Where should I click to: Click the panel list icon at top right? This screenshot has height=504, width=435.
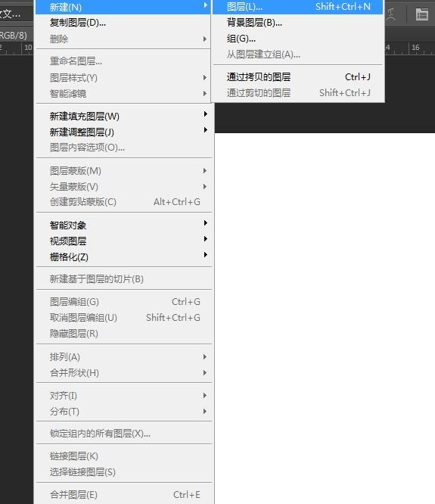point(422,14)
